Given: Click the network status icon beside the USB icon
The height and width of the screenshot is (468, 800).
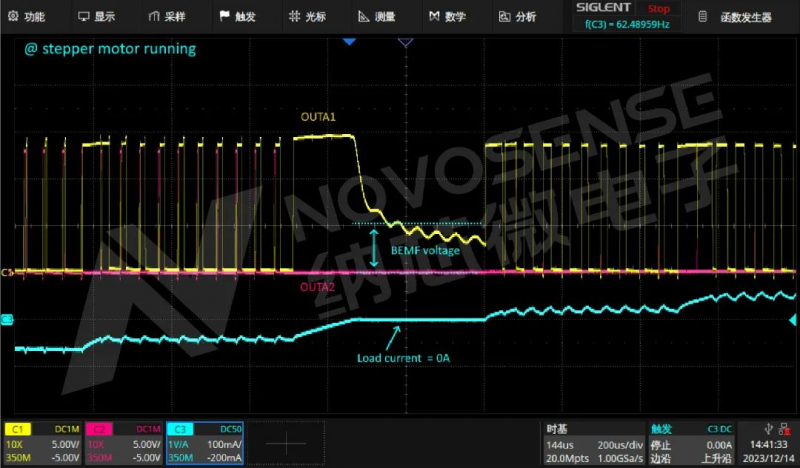Looking at the screenshot, I should 786,428.
